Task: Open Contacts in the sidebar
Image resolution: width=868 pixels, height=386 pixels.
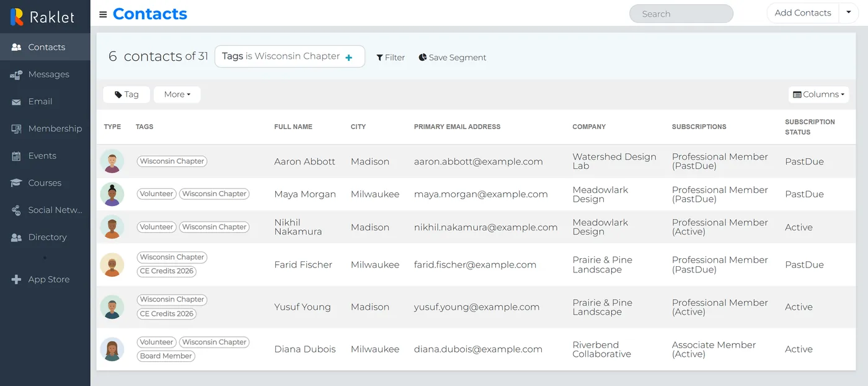Action: click(x=45, y=47)
